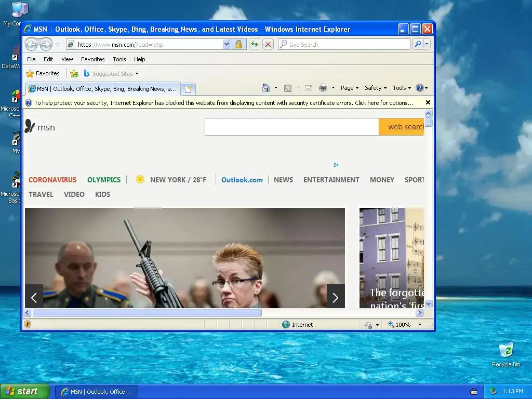Image resolution: width=532 pixels, height=399 pixels.
Task: Click the Read Mail envelope icon
Action: pos(309,88)
